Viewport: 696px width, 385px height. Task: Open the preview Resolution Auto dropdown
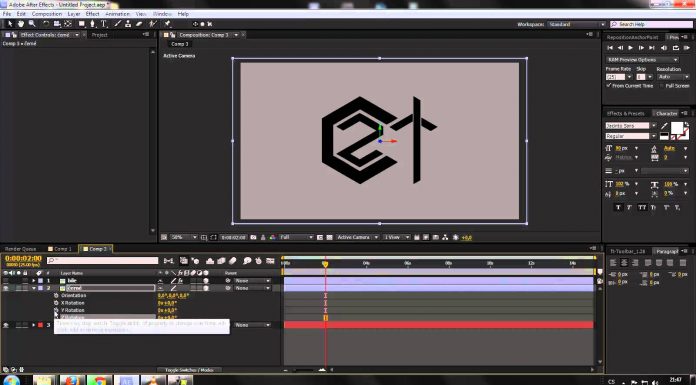(673, 77)
